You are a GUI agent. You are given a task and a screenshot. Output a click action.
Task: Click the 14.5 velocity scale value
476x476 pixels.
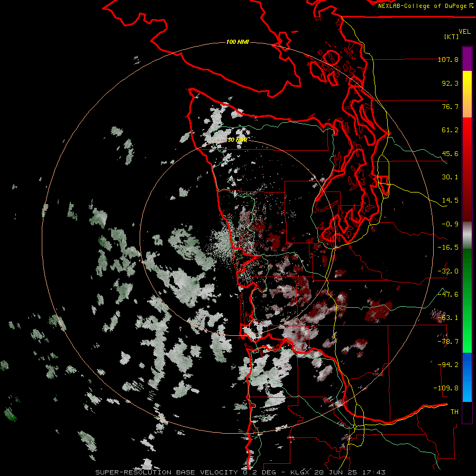pyautogui.click(x=450, y=200)
